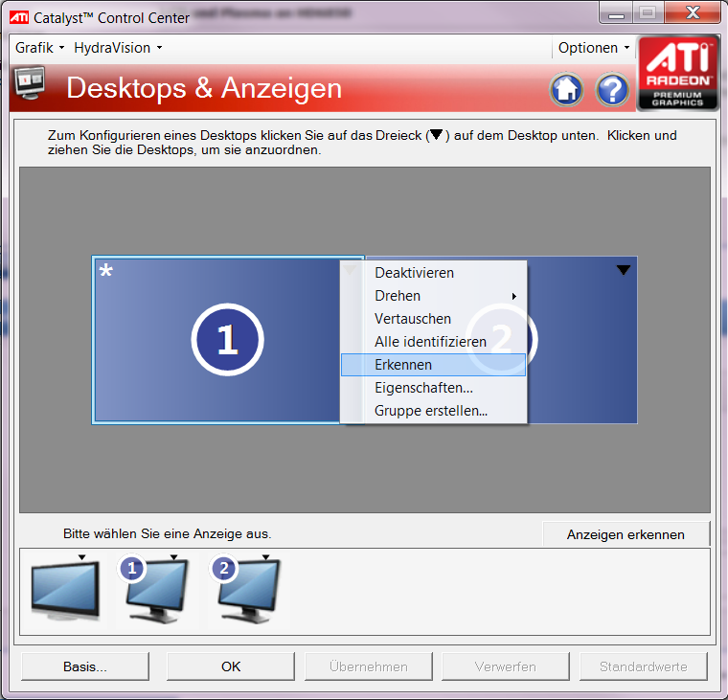
Task: Open dropdown triangle above display 2 thumbnail
Action: pyautogui.click(x=265, y=557)
